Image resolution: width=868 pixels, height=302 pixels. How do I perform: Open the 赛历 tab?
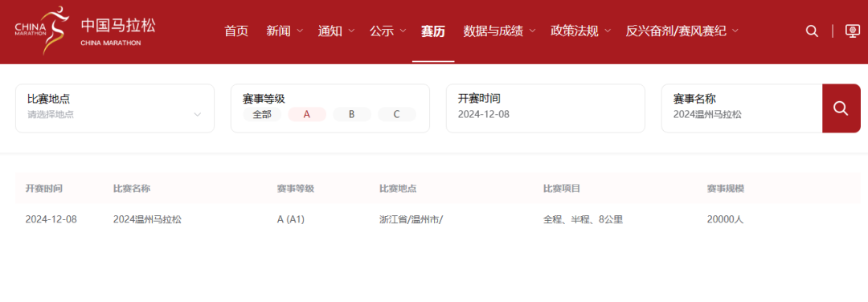(433, 31)
